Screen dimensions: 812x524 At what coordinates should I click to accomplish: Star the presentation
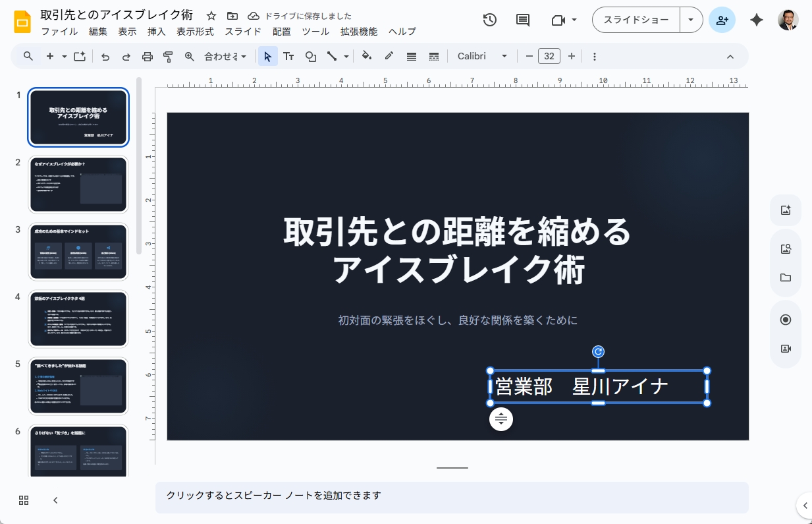pos(211,15)
